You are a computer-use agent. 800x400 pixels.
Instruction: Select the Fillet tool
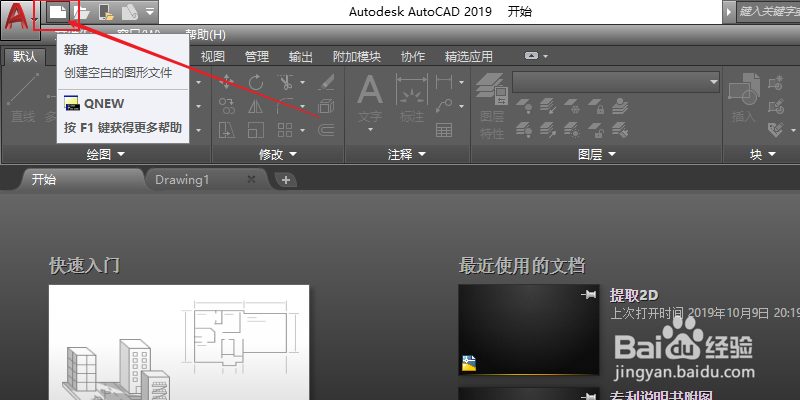pyautogui.click(x=285, y=106)
